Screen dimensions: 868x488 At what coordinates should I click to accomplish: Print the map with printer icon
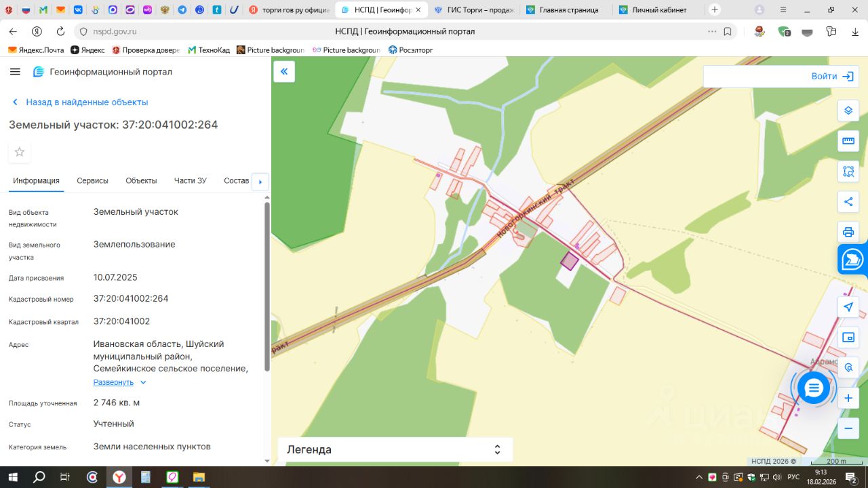click(x=848, y=232)
